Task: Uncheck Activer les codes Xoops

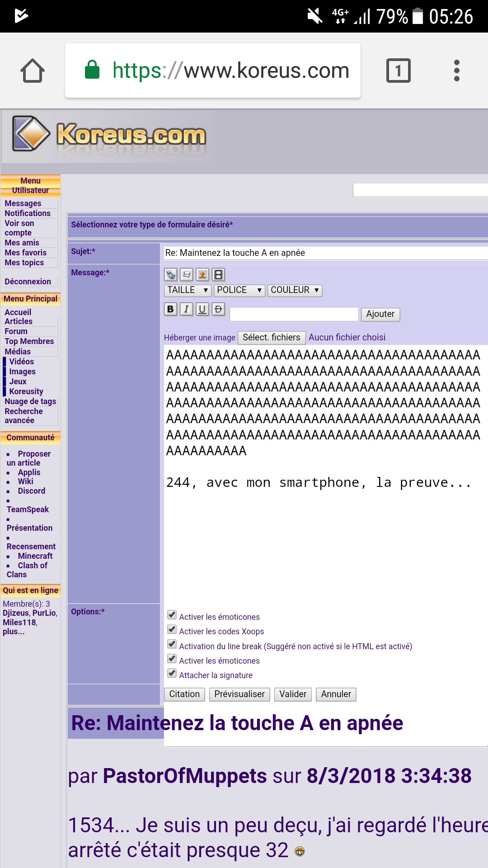Action: (x=172, y=630)
